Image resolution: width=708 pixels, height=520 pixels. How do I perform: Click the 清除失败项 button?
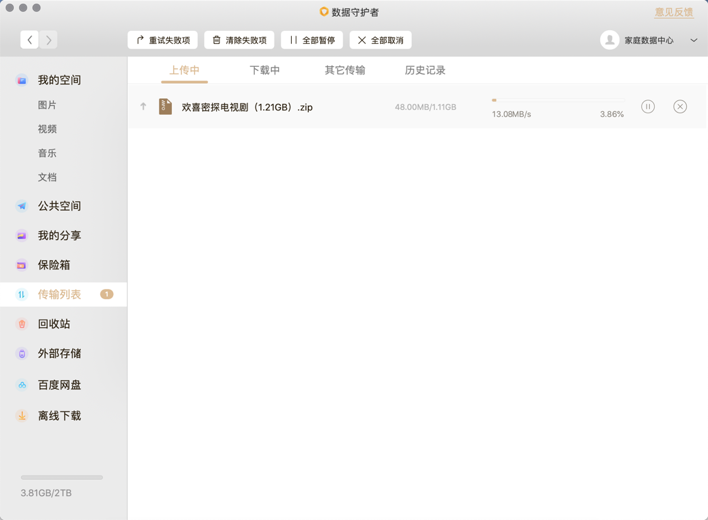click(240, 40)
